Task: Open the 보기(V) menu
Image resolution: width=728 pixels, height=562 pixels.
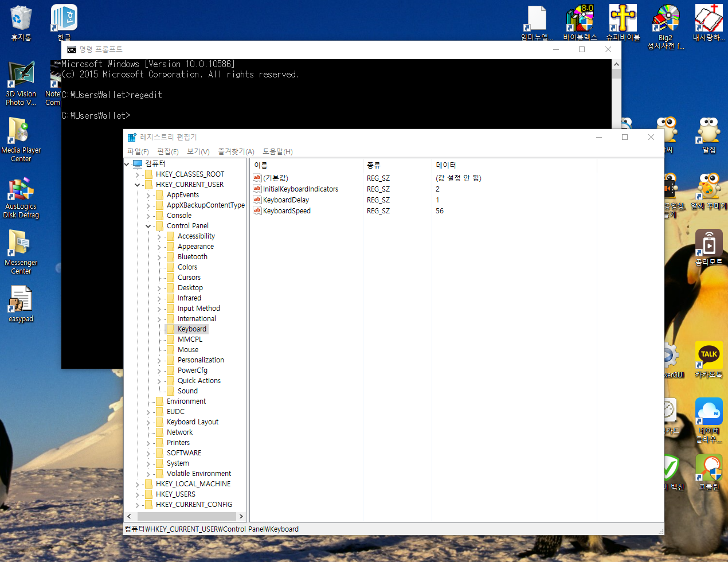Action: pyautogui.click(x=198, y=151)
